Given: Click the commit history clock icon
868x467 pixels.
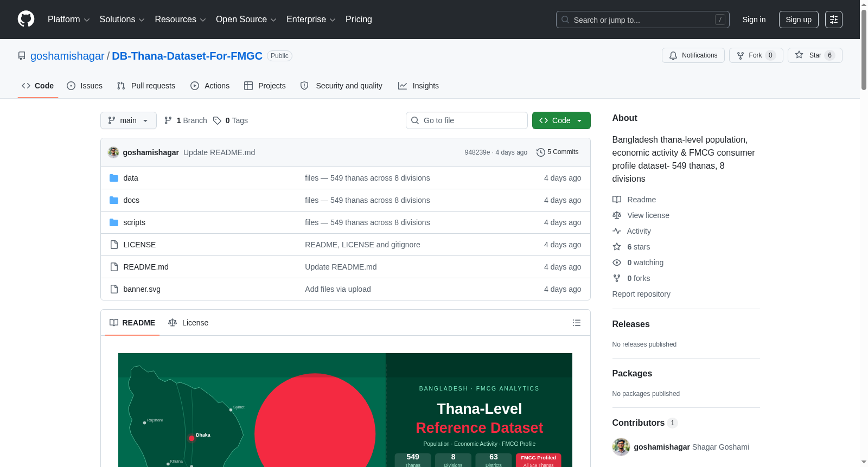Looking at the screenshot, I should (540, 152).
